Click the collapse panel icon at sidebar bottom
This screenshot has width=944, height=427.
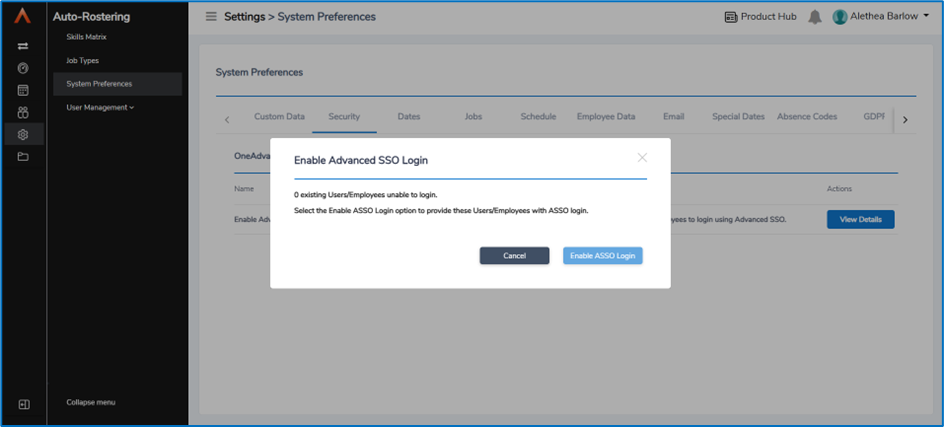coord(24,404)
